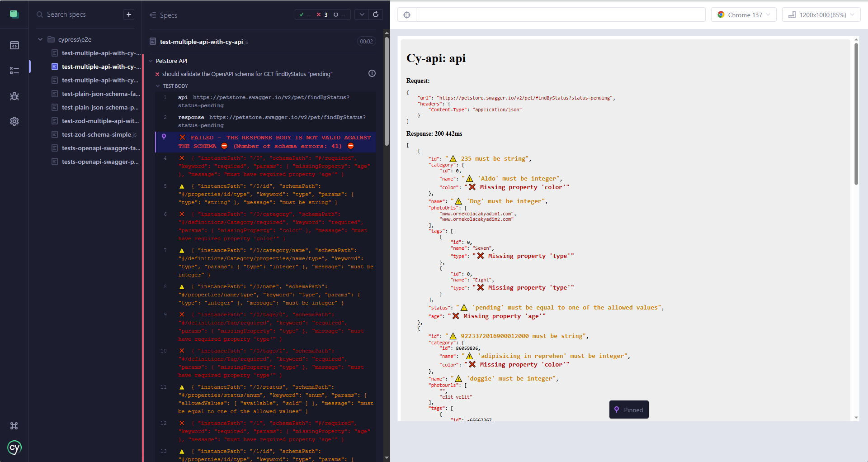868x462 pixels.
Task: Open the Settings gear in the sidebar
Action: click(x=14, y=121)
